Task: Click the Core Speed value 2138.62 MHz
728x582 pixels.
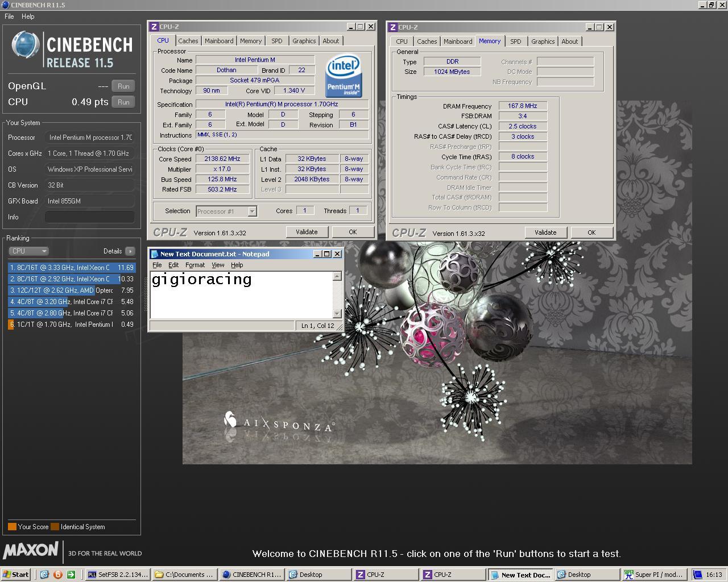Action: point(222,159)
